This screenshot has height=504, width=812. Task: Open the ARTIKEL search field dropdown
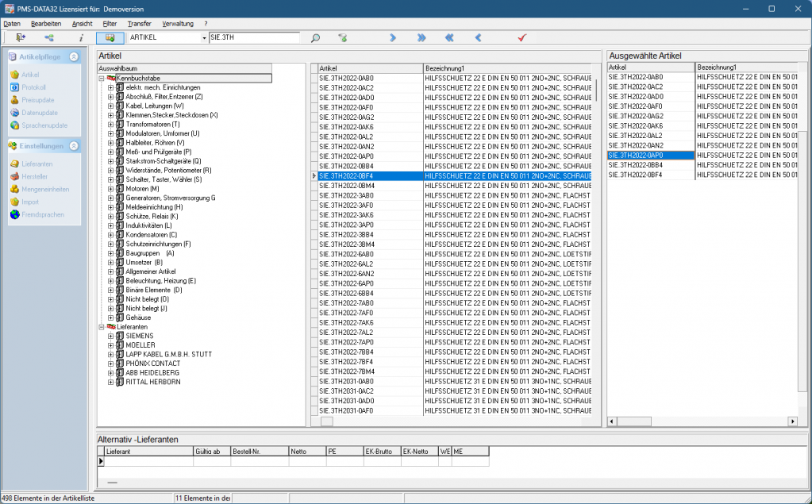(204, 37)
